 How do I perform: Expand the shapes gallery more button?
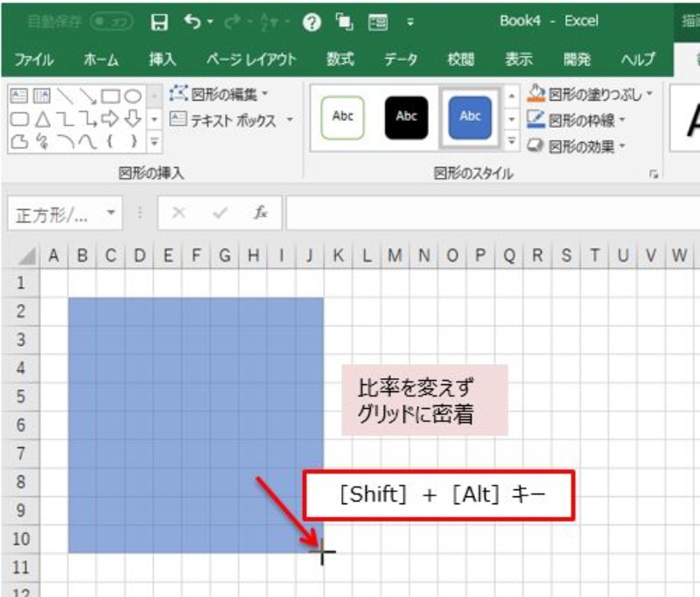154,140
